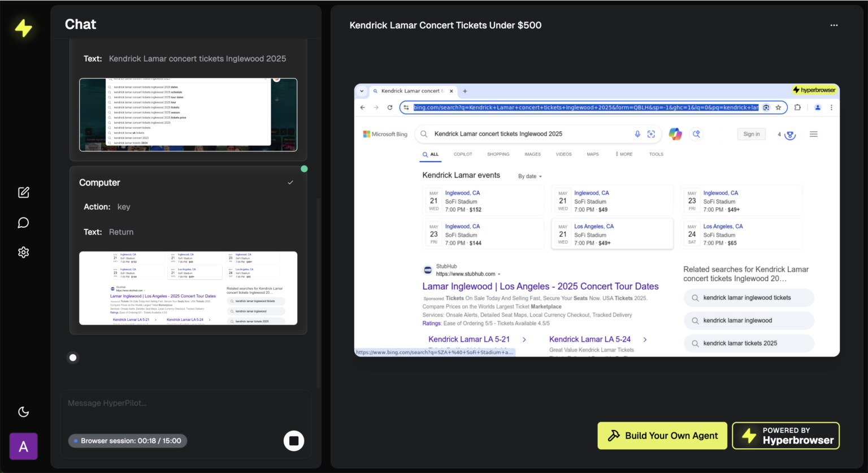868x473 pixels.
Task: Open visual search with the camera icon
Action: pos(651,134)
